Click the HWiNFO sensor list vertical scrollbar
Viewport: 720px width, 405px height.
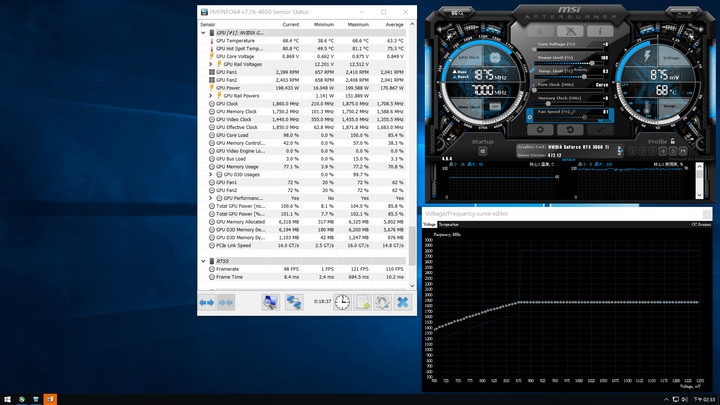(412, 155)
